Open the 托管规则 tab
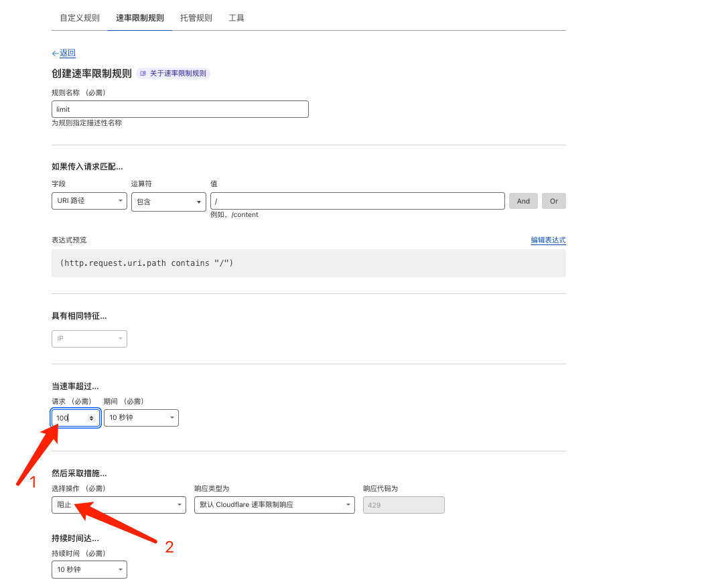 point(196,18)
